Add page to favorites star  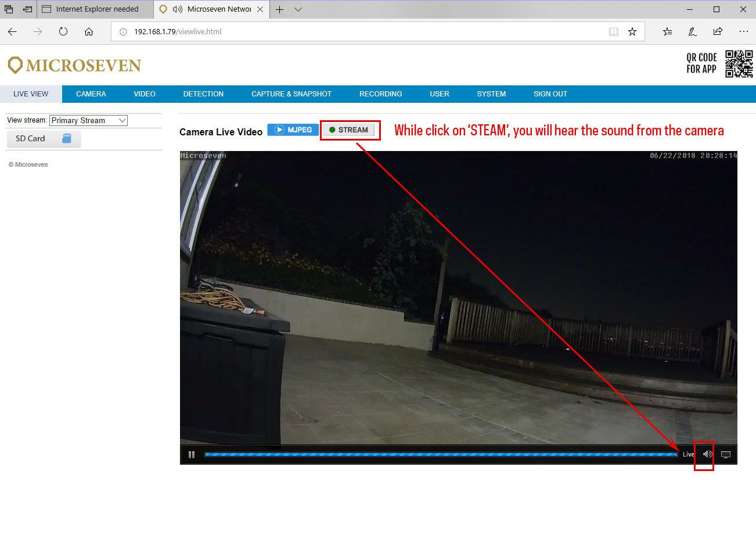coord(632,32)
